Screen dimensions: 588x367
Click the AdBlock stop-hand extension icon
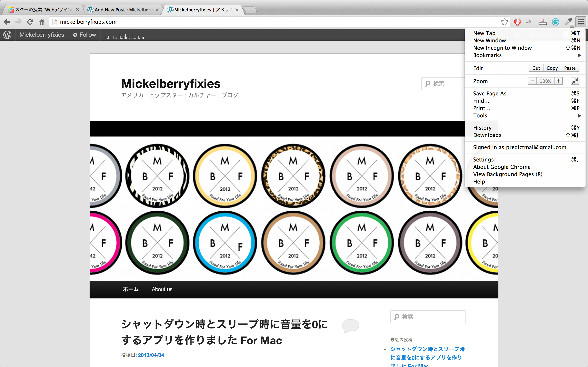[x=517, y=22]
